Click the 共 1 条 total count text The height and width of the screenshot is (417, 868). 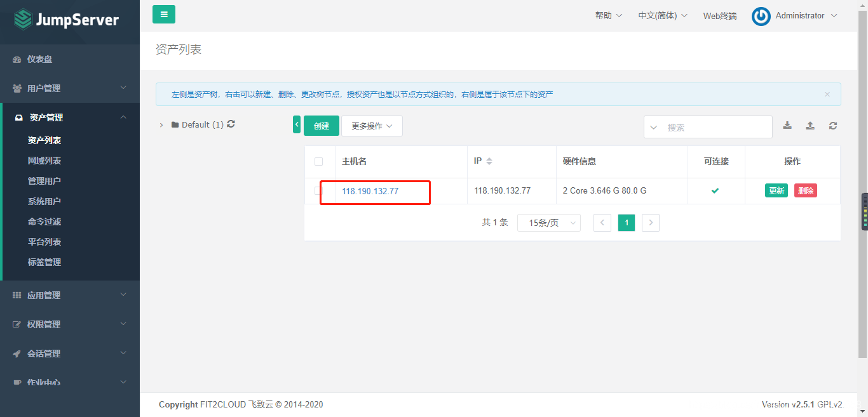click(495, 222)
